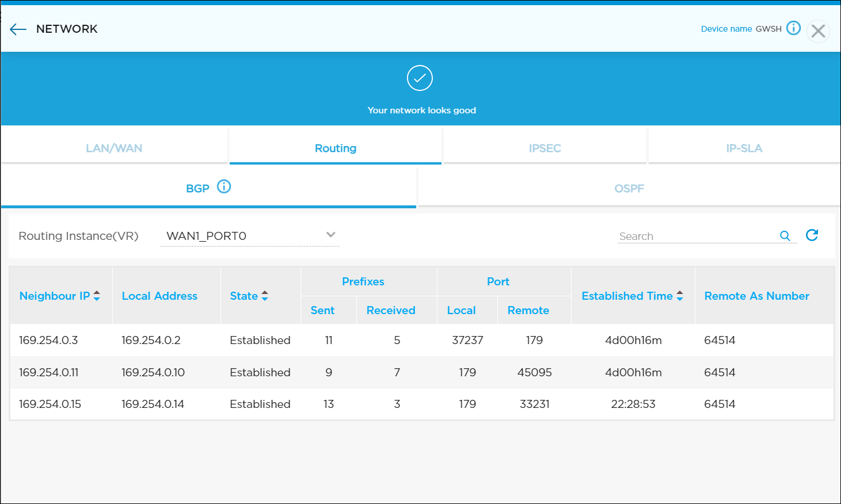Select the row for neighbour 169.254.0.3

pyautogui.click(x=48, y=340)
